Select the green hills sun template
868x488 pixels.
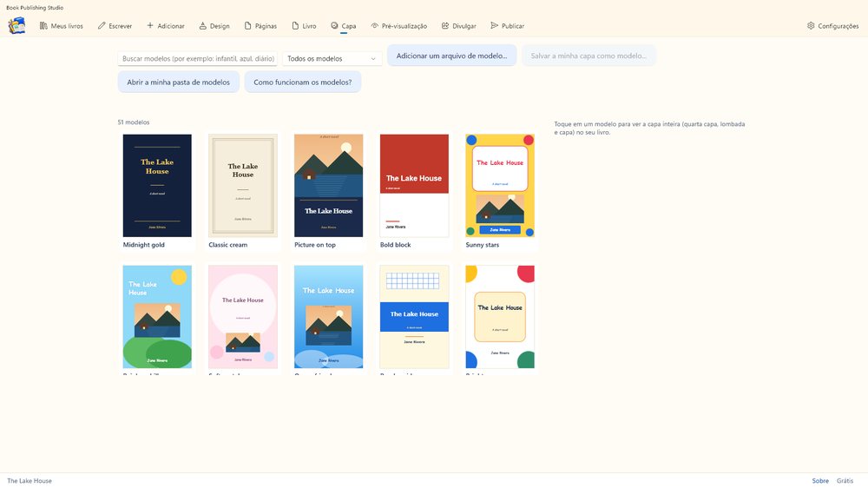point(157,317)
